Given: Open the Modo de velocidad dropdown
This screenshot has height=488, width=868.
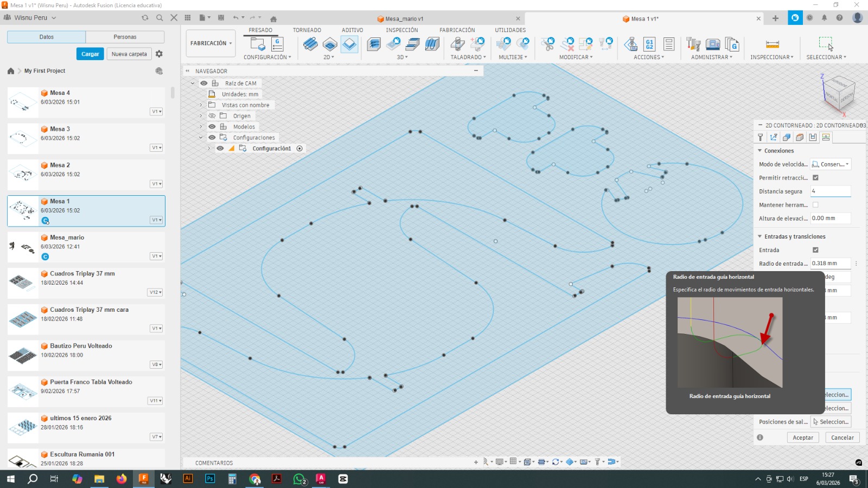Looking at the screenshot, I should click(x=830, y=164).
